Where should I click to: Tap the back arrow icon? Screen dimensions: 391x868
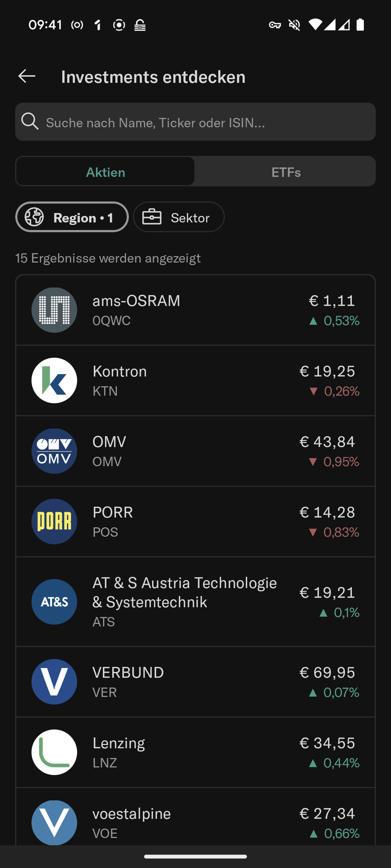tap(27, 76)
